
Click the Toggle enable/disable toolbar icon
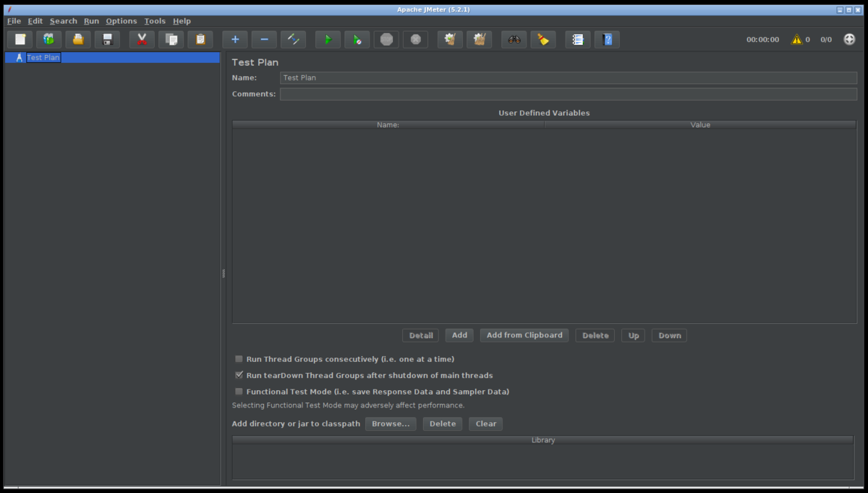click(x=294, y=39)
